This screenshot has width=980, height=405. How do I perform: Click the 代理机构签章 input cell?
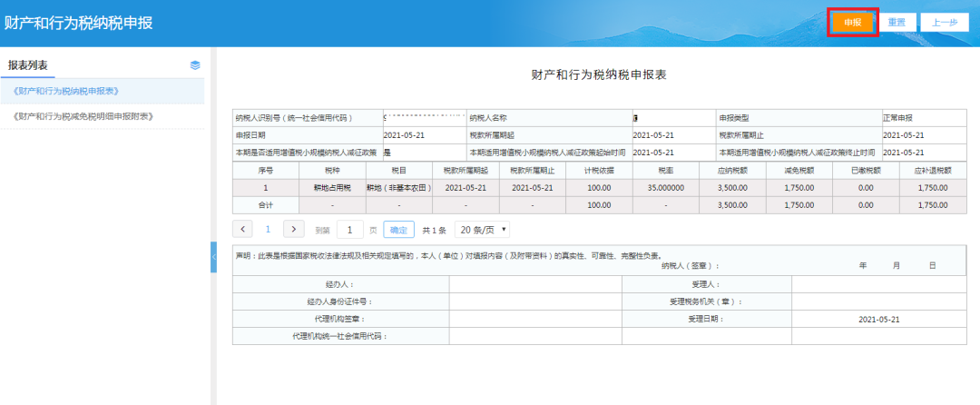tap(535, 319)
